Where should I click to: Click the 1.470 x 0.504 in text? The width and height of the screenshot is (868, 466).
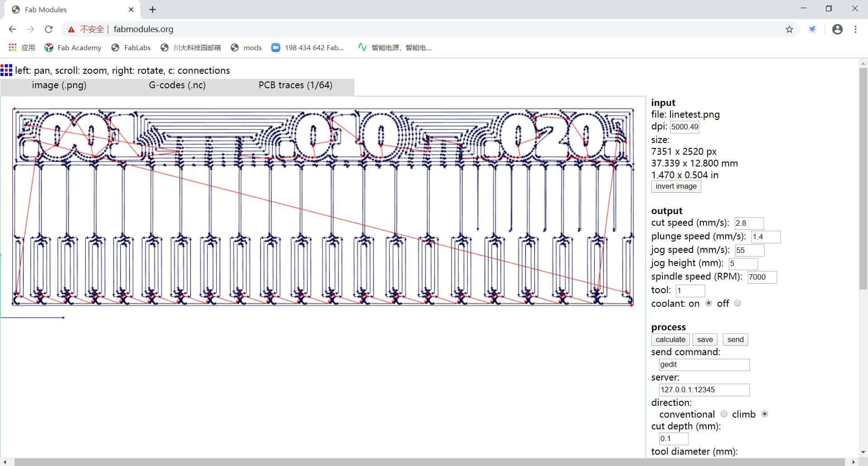tap(684, 175)
